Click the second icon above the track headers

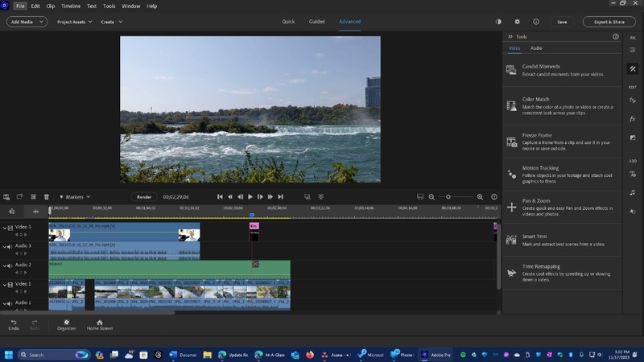click(19, 197)
